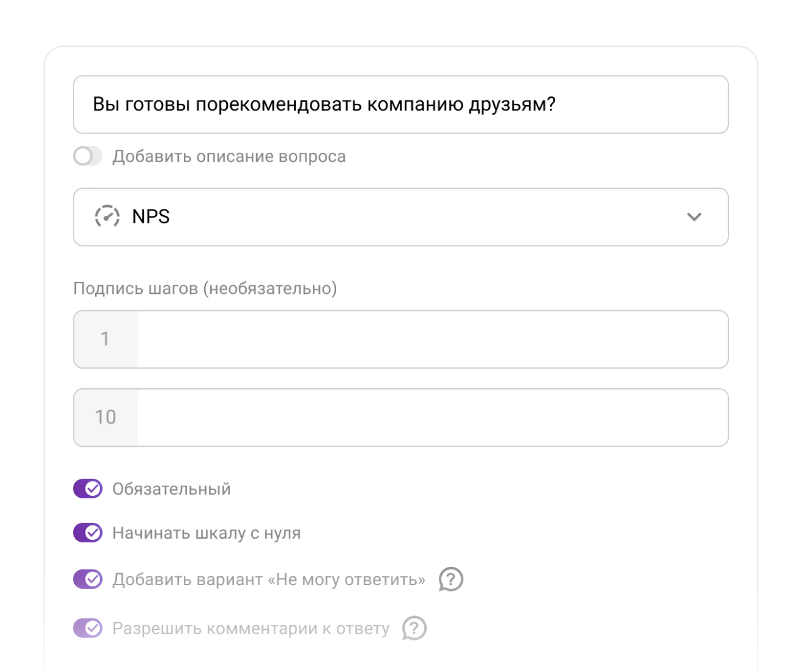Click the label input next to step 1

pyautogui.click(x=432, y=339)
